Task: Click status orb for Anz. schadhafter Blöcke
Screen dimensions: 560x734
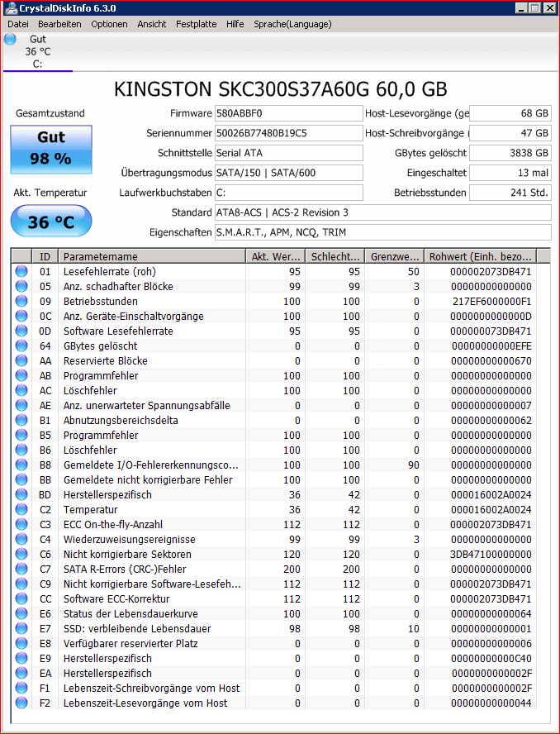Action: pyautogui.click(x=21, y=287)
